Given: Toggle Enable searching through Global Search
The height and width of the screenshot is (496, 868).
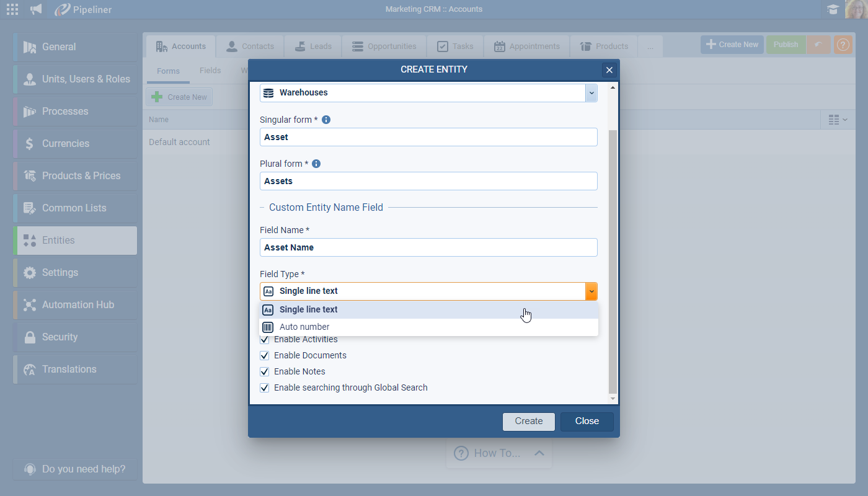Looking at the screenshot, I should [x=265, y=388].
